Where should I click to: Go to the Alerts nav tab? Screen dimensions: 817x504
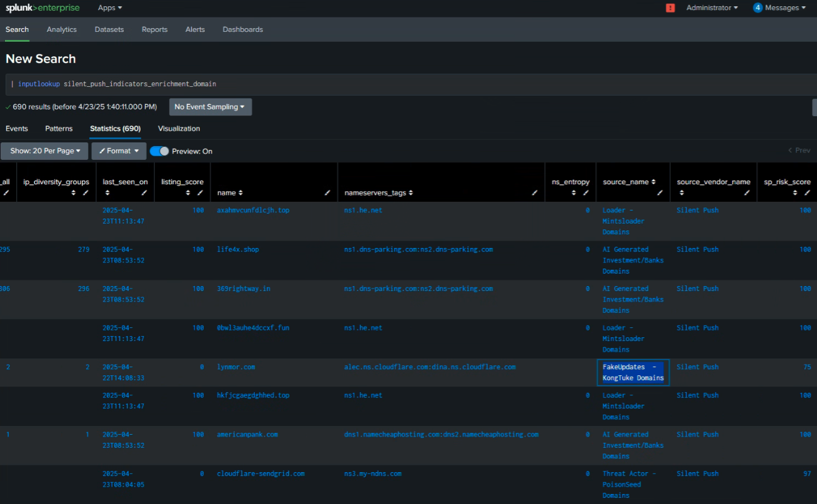[x=195, y=29]
